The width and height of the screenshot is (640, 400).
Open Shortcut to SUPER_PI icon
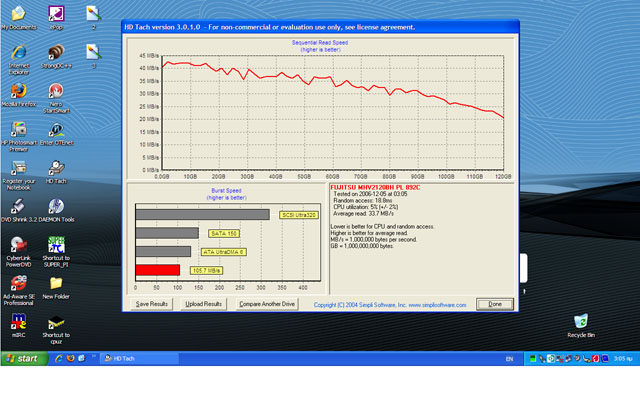pos(56,252)
